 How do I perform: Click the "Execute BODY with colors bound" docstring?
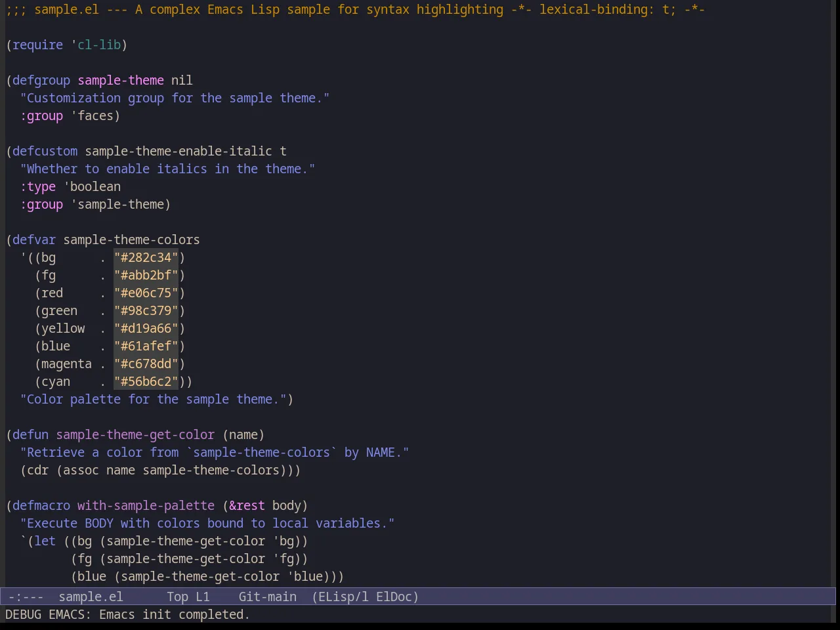click(x=207, y=523)
